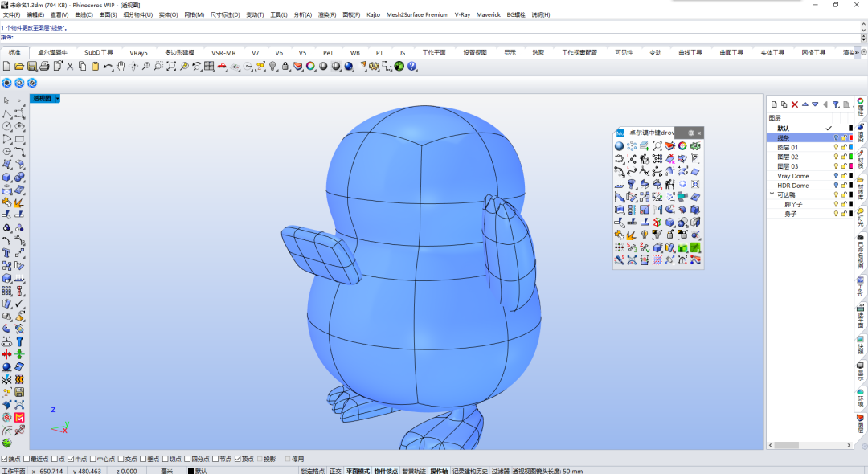Open the gear settings on the floating toolbar

coord(691,133)
